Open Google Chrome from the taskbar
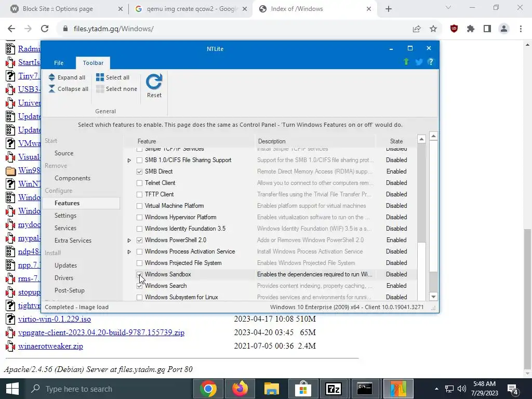Viewport: 532px width, 399px height. (x=208, y=389)
